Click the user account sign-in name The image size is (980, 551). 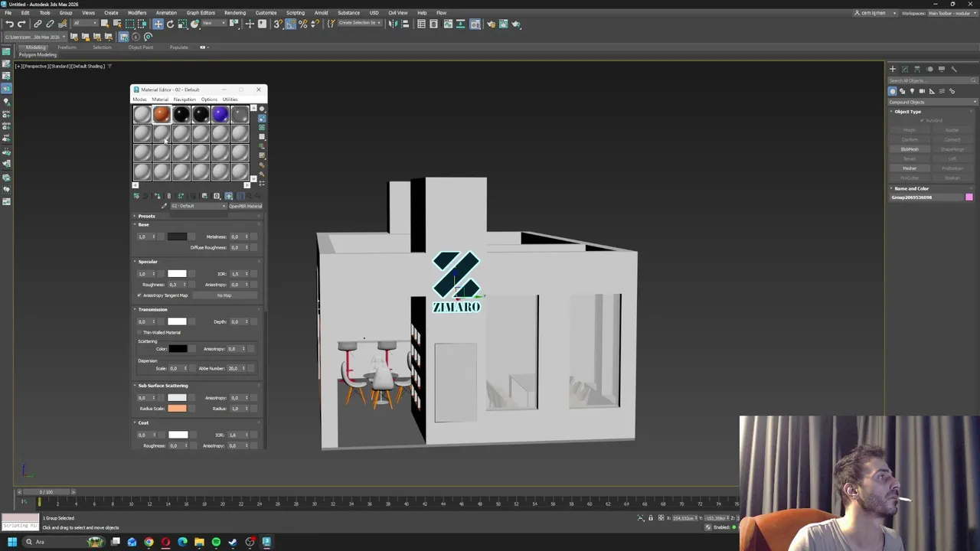point(873,13)
